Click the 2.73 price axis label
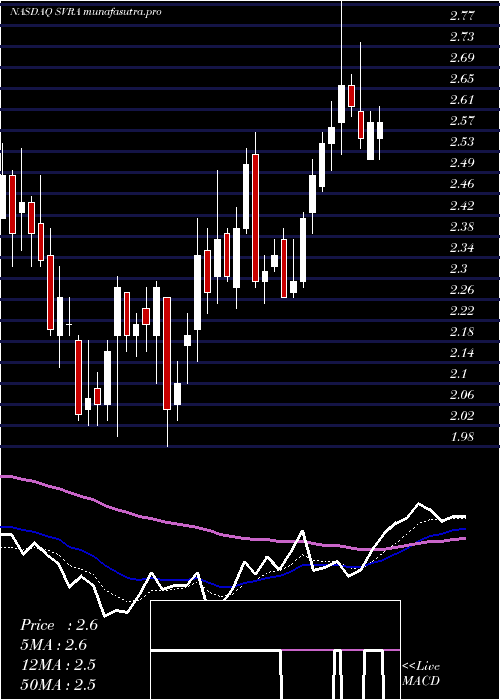The width and height of the screenshot is (500, 700). point(462,37)
